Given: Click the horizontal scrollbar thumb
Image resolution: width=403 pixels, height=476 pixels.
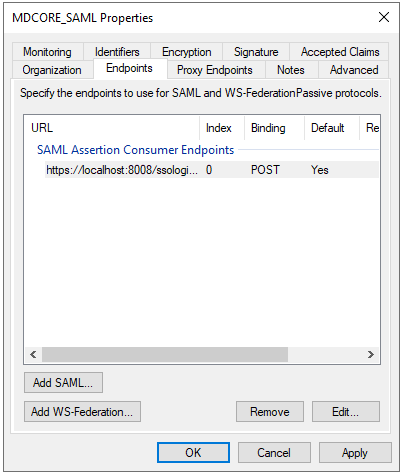Looking at the screenshot, I should coord(165,354).
